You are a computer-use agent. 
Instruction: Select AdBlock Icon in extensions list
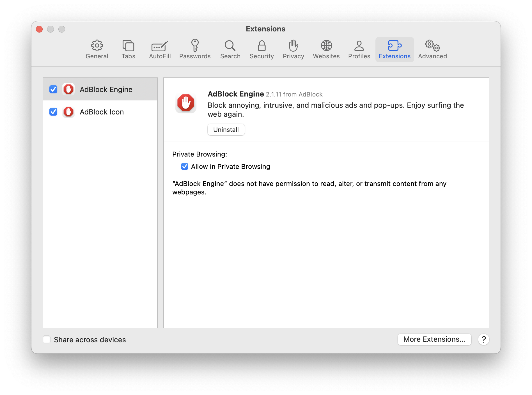pos(102,112)
